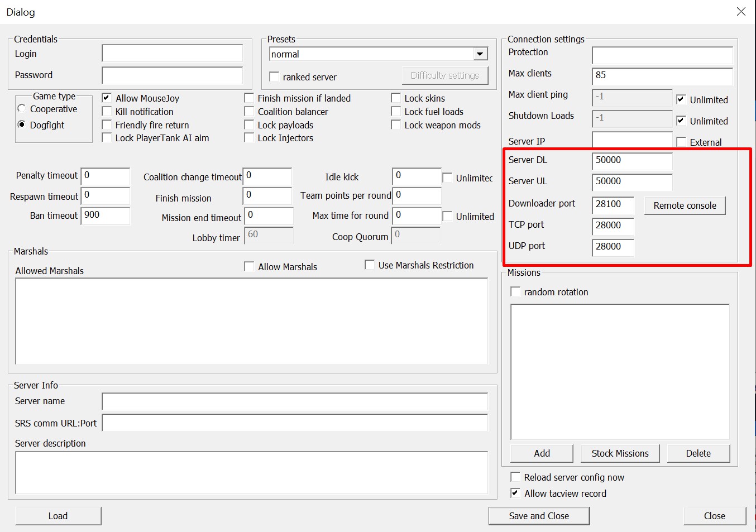Screen dimensions: 756x532
Task: Click the Add mission button
Action: 542,453
